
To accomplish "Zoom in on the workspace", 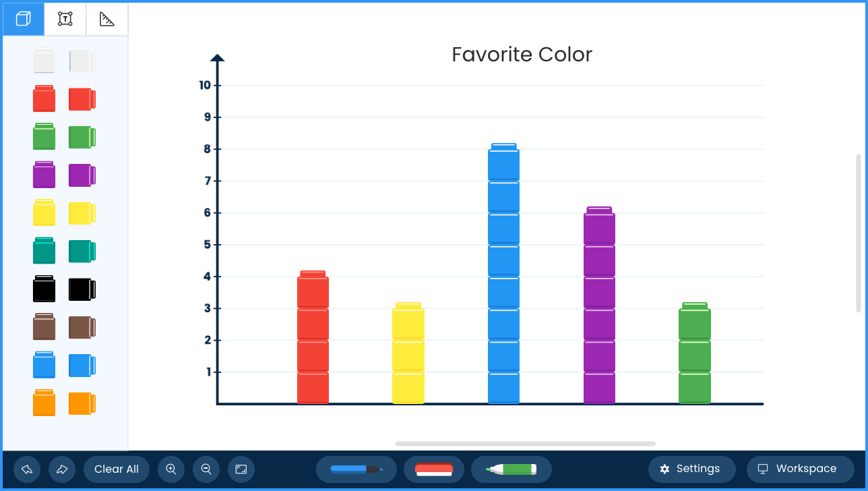I will pos(171,469).
